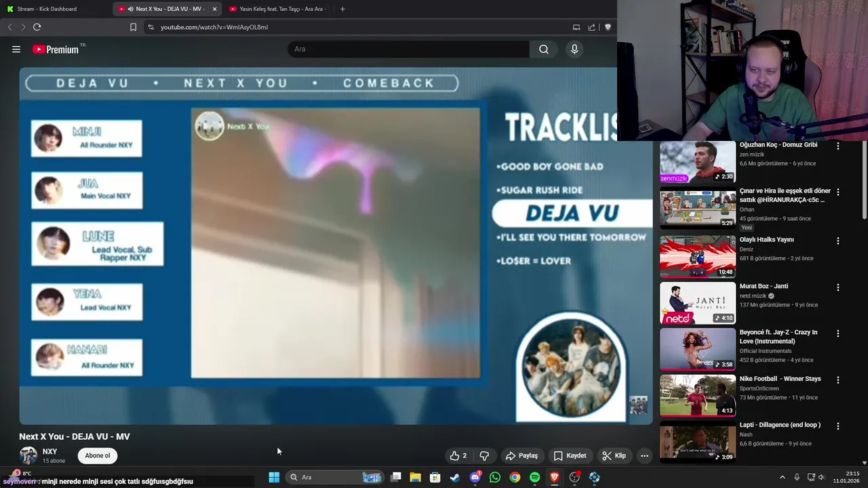The image size is (868, 488).
Task: Bookmark this page with the bookmark icon
Action: tap(133, 27)
